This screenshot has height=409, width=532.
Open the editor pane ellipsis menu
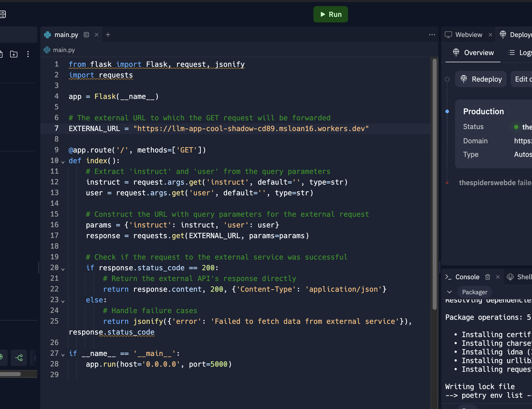(x=432, y=35)
